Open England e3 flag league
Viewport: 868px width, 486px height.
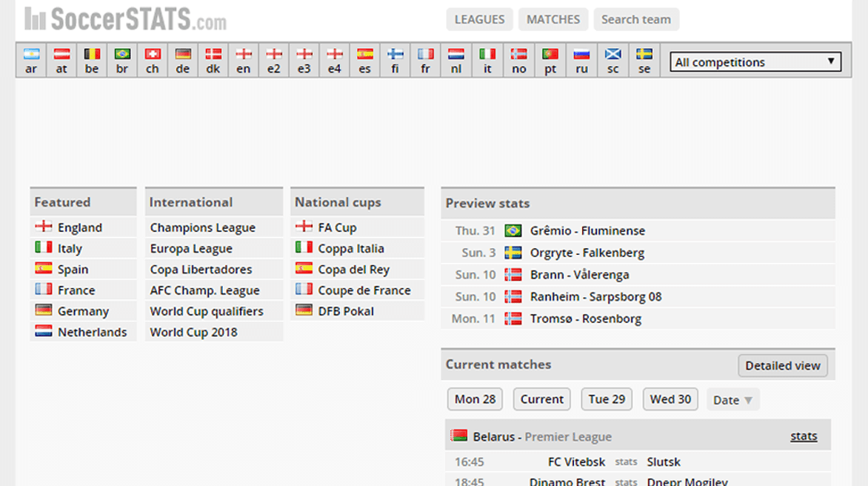click(x=304, y=60)
